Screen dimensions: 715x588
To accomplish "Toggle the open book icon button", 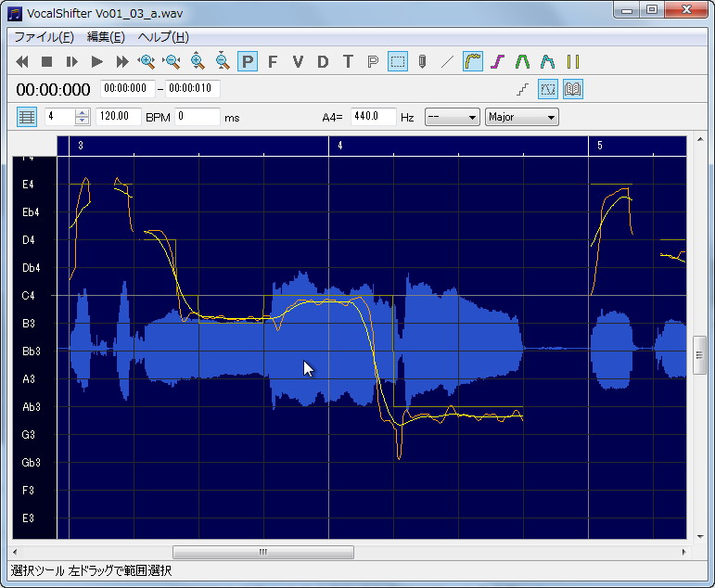I will 573,89.
